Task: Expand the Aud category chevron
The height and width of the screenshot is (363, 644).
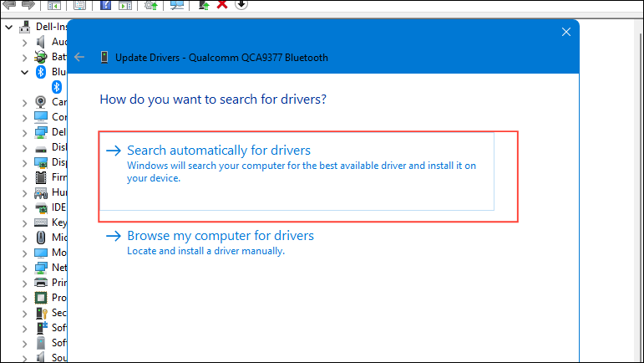Action: (x=25, y=43)
